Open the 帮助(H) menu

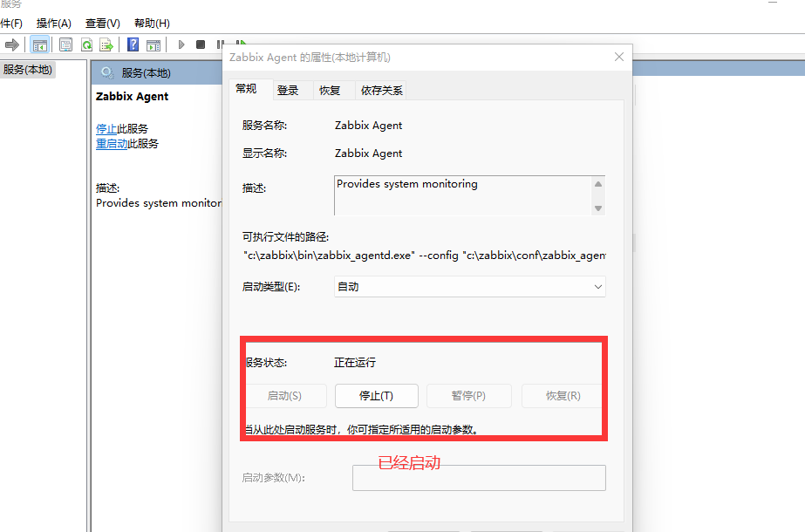coord(152,23)
